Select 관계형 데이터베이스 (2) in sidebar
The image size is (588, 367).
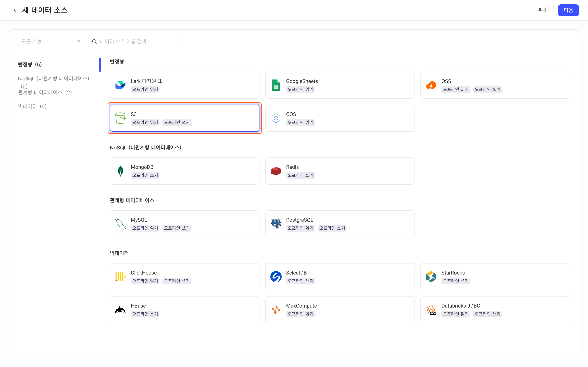(x=45, y=92)
